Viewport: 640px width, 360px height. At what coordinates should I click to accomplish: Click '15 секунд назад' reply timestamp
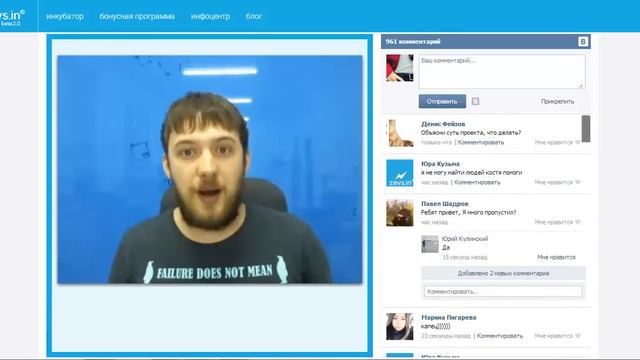[465, 257]
